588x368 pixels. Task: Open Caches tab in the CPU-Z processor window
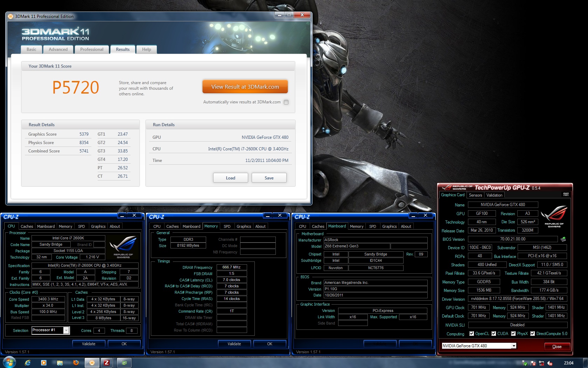point(27,226)
